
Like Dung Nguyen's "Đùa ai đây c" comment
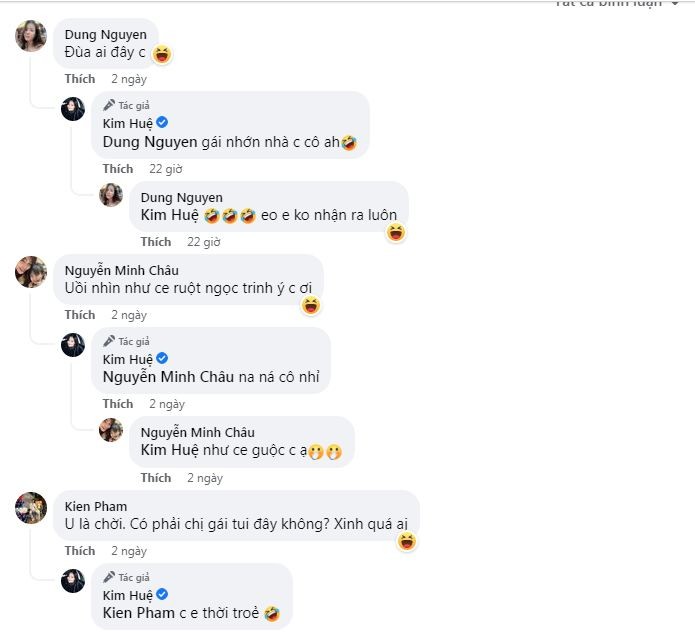[x=80, y=78]
